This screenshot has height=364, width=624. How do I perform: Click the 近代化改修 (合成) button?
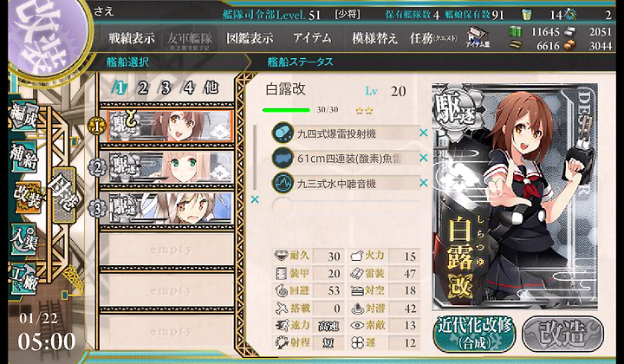point(474,334)
